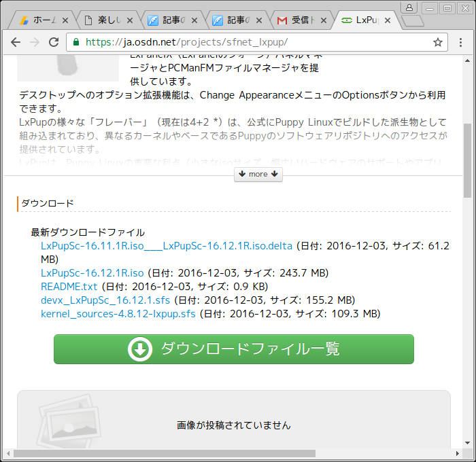Click the horizontal scrollbar thumb

[165, 453]
